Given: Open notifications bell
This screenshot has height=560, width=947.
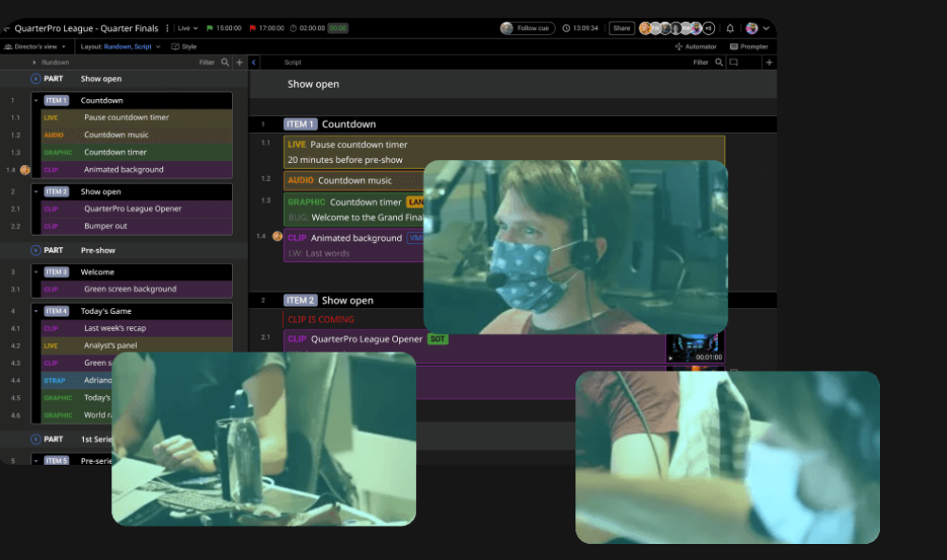Looking at the screenshot, I should tap(730, 28).
